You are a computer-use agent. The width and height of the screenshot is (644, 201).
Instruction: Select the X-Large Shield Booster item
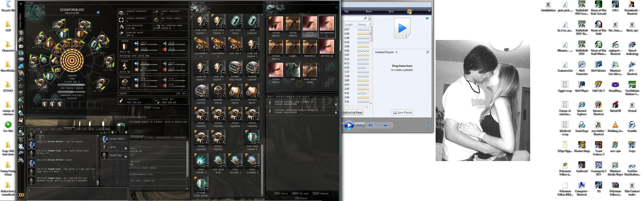click(201, 187)
